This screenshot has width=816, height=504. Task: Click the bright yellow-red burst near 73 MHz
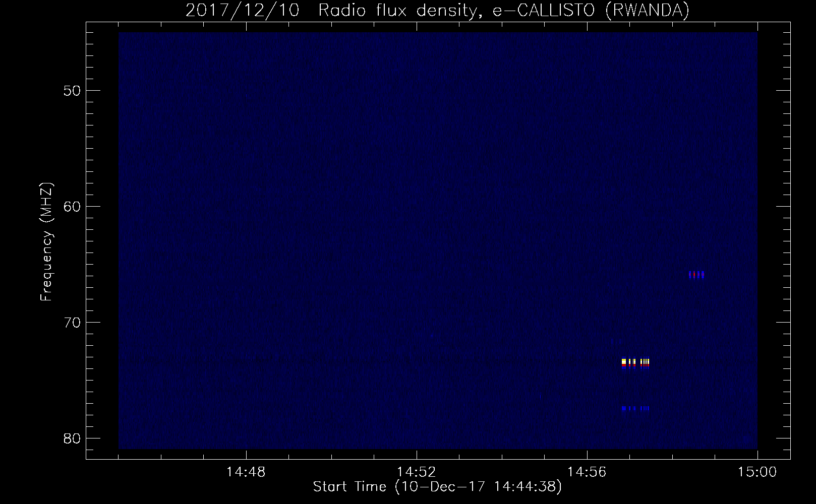click(x=635, y=363)
